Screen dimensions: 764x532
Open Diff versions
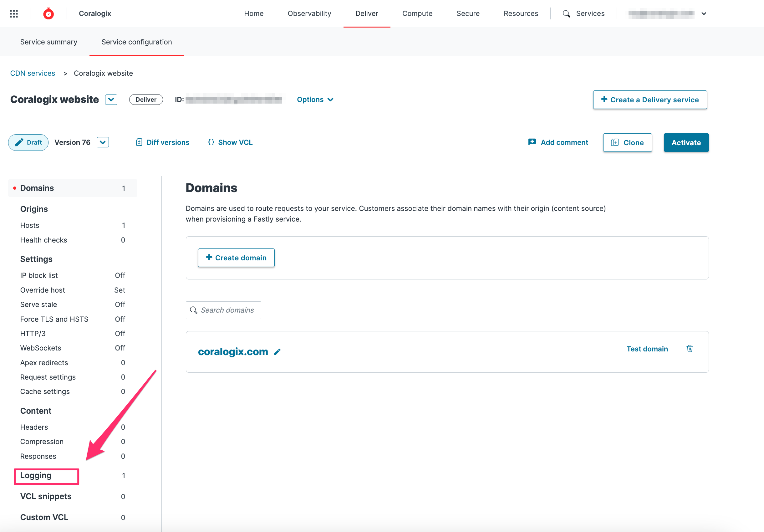[162, 142]
